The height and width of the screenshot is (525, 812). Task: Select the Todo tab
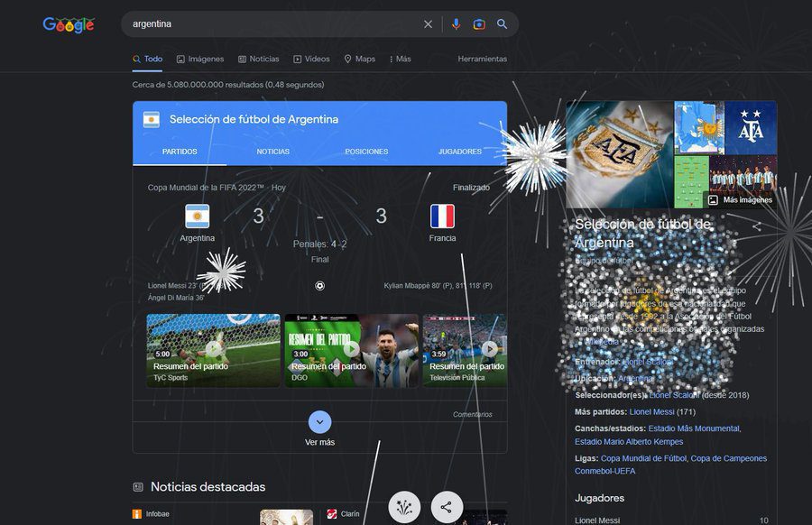point(148,59)
